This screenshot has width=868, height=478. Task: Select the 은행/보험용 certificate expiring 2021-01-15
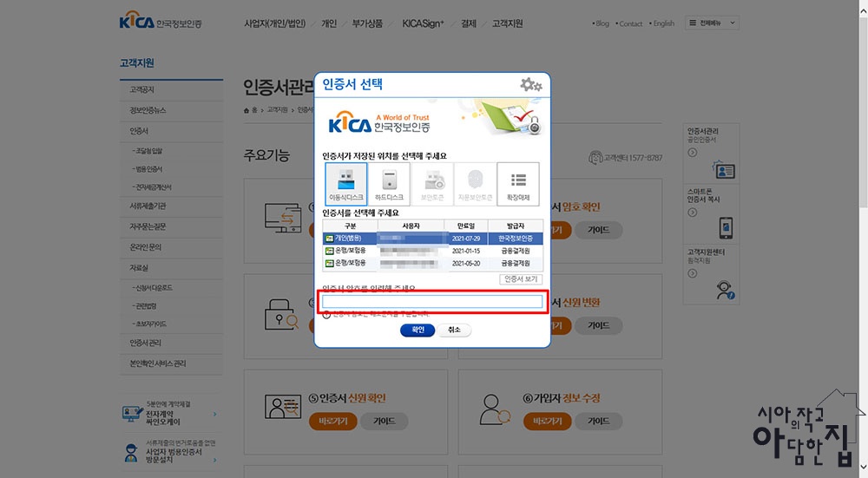click(432, 251)
